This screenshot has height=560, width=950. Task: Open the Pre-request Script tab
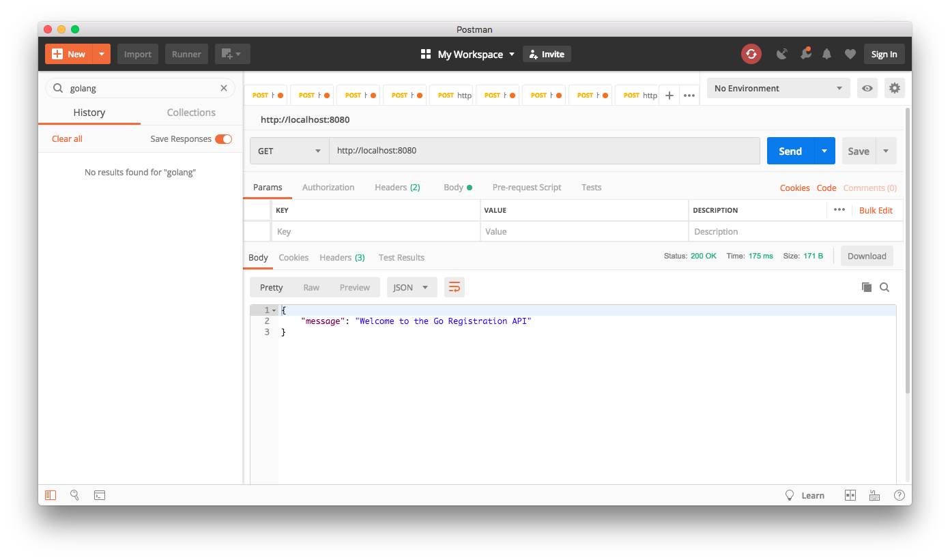tap(526, 186)
